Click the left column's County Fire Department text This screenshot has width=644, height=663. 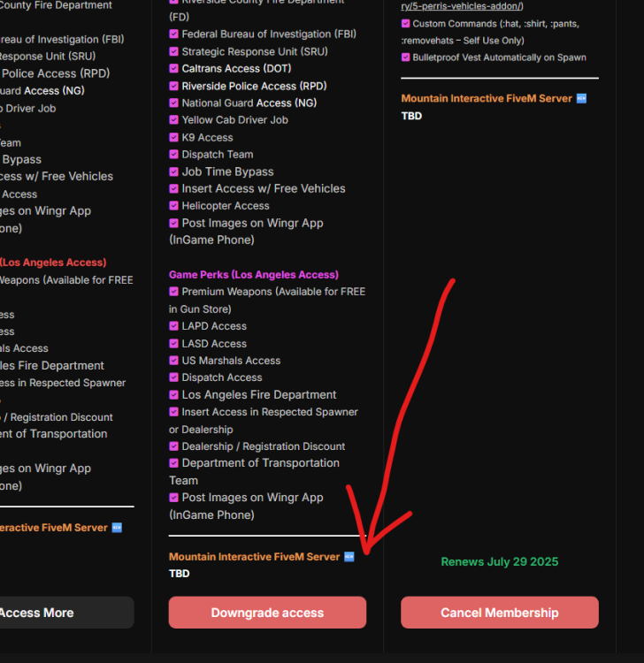point(56,5)
